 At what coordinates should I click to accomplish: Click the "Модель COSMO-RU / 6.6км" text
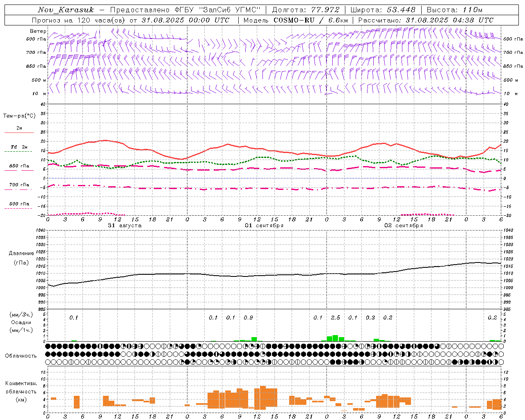(296, 20)
